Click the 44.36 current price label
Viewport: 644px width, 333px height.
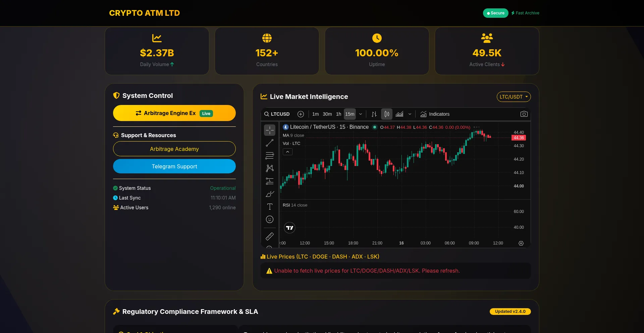pyautogui.click(x=519, y=138)
